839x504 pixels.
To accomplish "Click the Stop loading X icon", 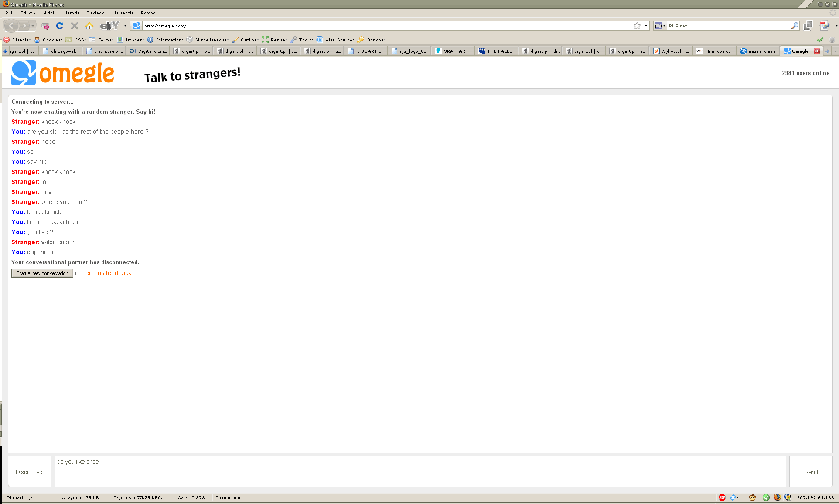I will coord(75,26).
